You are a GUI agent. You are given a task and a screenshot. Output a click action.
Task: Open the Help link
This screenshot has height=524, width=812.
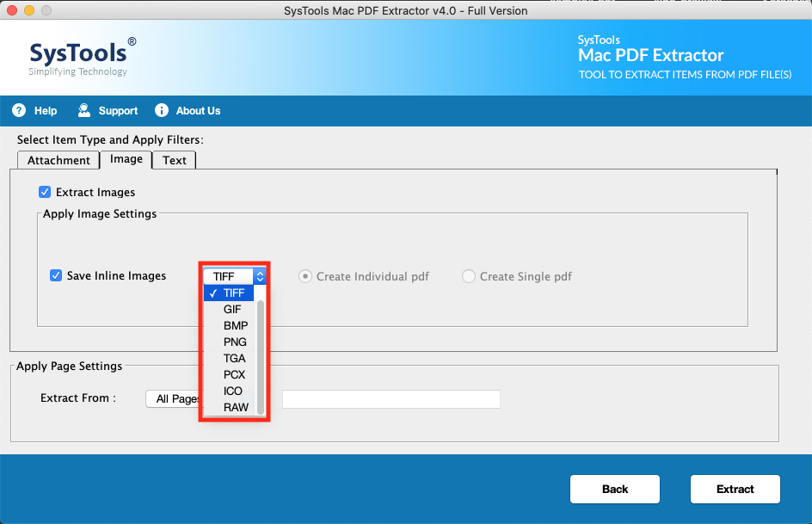coord(46,111)
